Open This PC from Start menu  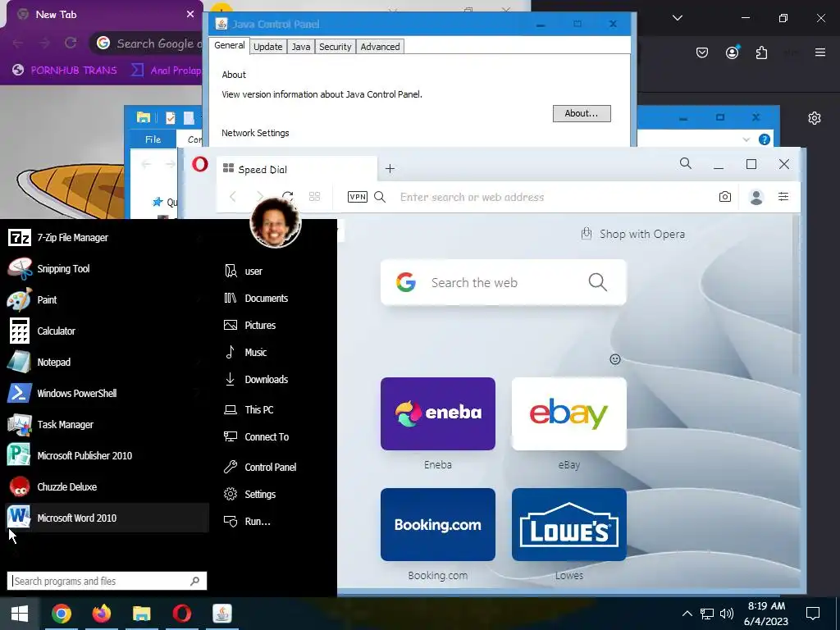tap(248, 409)
